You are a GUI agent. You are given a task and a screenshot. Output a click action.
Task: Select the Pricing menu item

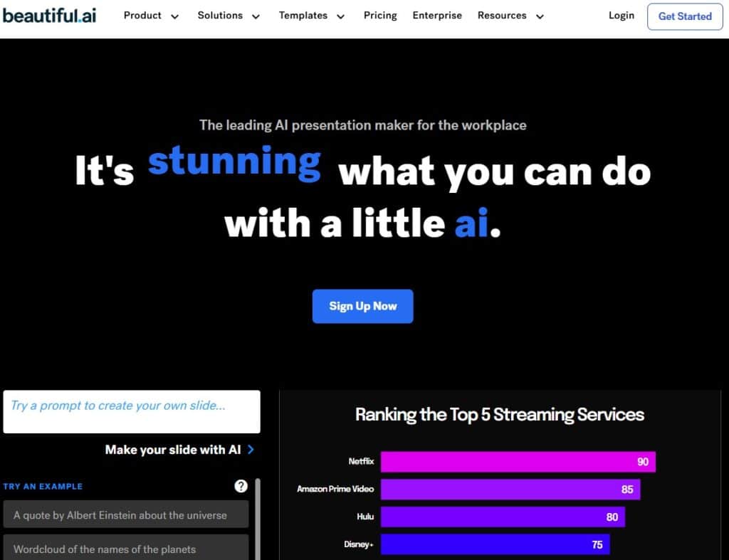pyautogui.click(x=380, y=16)
